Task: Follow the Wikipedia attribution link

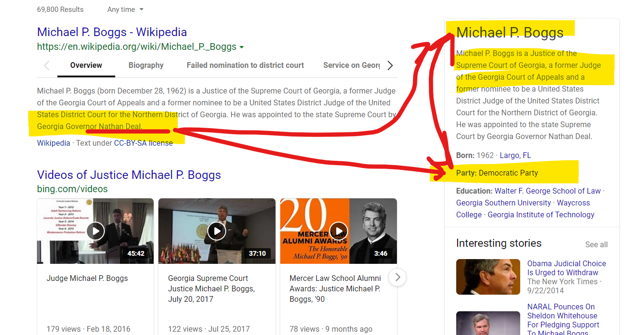Action: point(54,143)
